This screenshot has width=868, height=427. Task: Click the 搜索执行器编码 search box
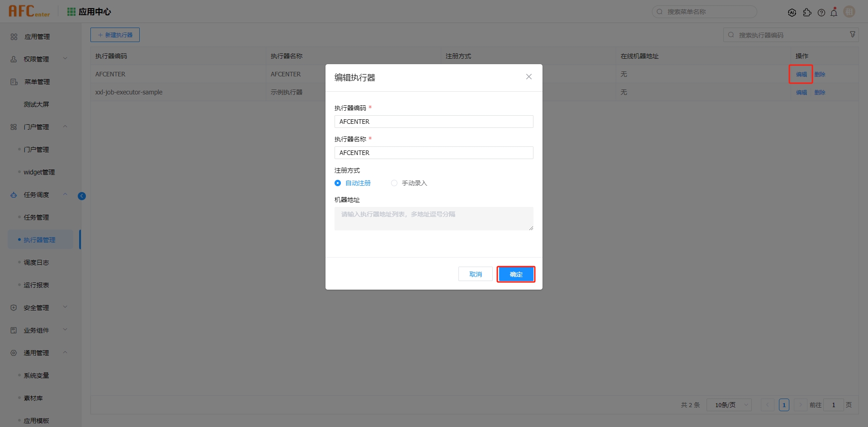(x=791, y=35)
